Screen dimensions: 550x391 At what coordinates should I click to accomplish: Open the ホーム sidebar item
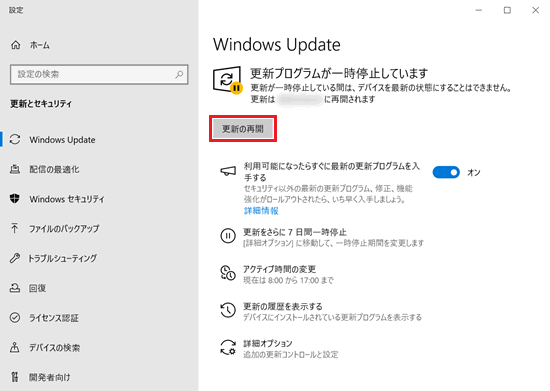point(99,45)
